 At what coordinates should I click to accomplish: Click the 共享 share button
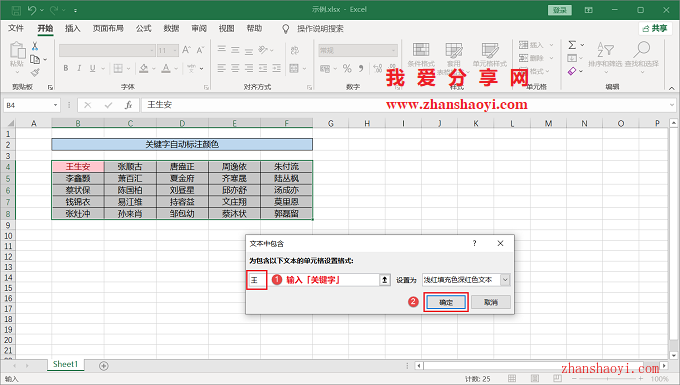pos(655,28)
